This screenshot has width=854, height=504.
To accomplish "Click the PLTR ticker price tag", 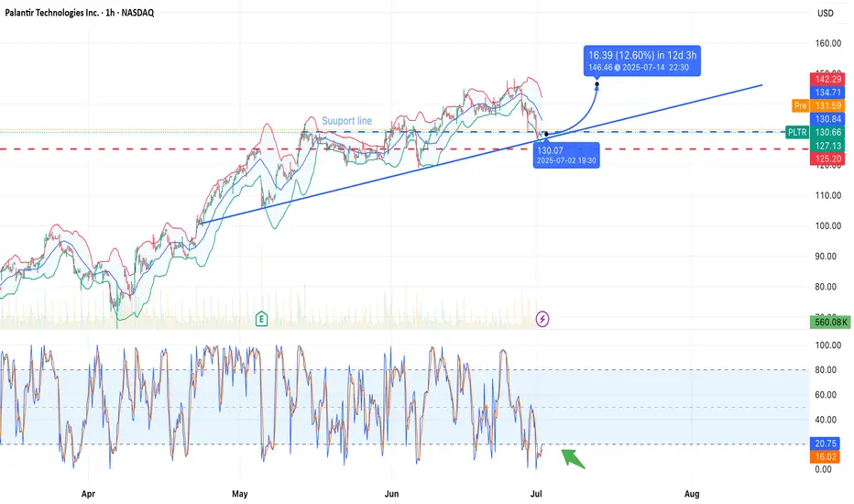I will (x=797, y=132).
